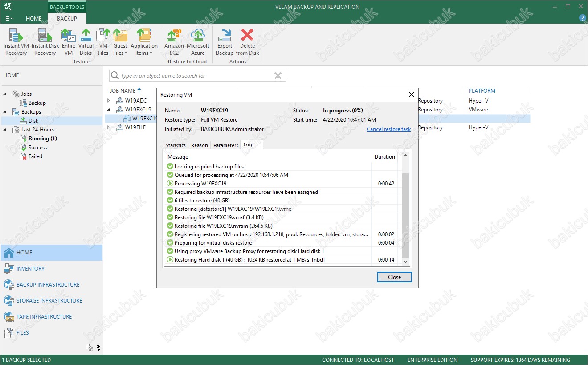Collapse the Backups tree node
The width and height of the screenshot is (588, 365).
[x=5, y=112]
